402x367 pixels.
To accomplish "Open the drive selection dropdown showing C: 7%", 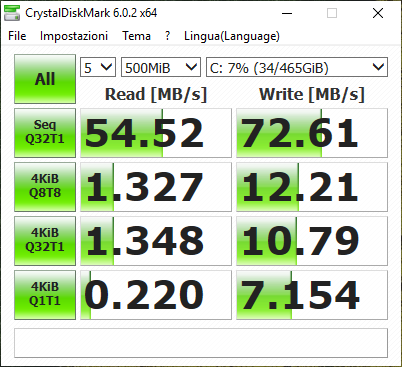I will pos(297,67).
